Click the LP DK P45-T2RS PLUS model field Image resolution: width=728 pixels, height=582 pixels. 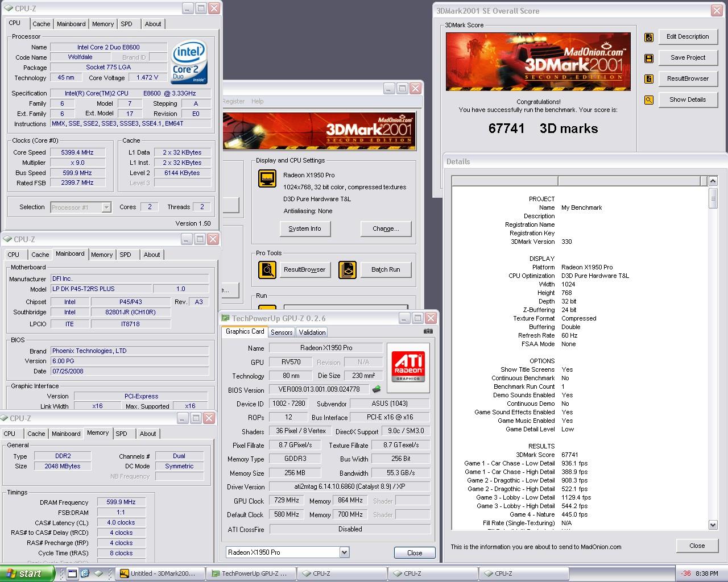click(x=101, y=289)
